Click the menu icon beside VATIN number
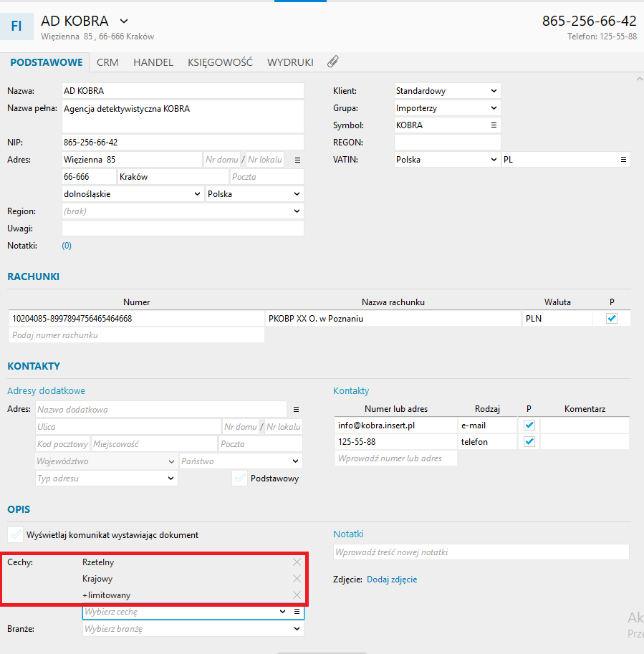 pos(623,159)
